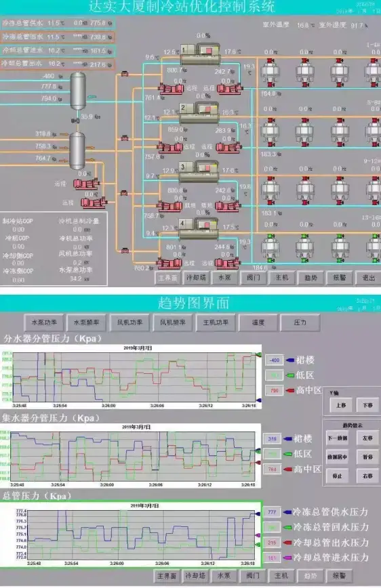Click the -400 value box beside 裙楼
Viewport: 381px width, 588px height.
(275, 360)
